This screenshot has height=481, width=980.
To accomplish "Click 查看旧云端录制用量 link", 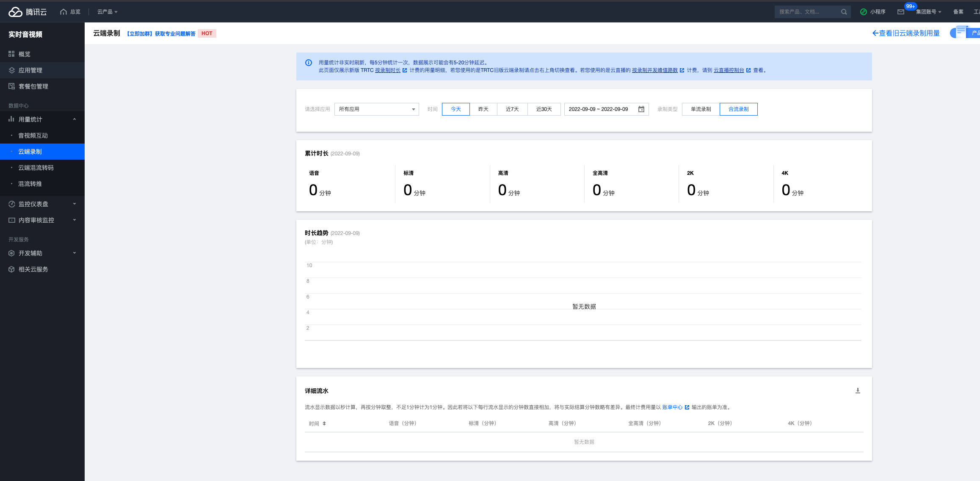I will 906,33.
